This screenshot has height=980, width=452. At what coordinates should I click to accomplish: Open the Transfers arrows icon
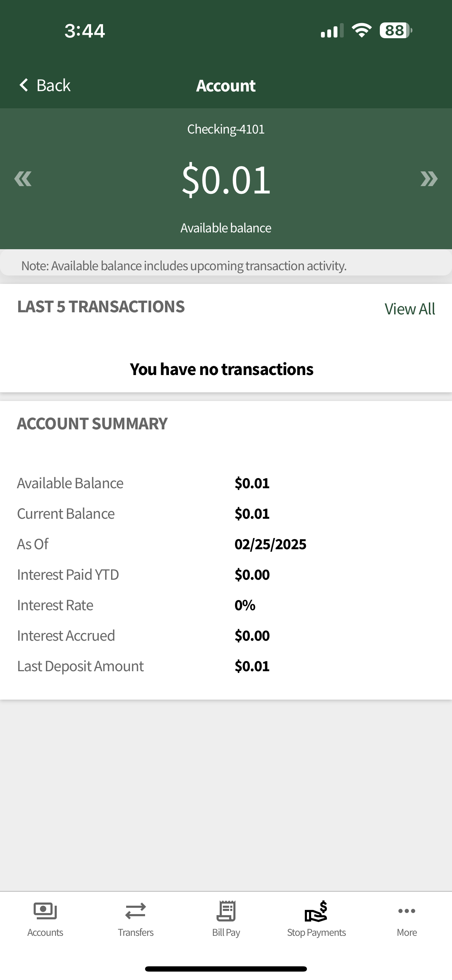(136, 911)
